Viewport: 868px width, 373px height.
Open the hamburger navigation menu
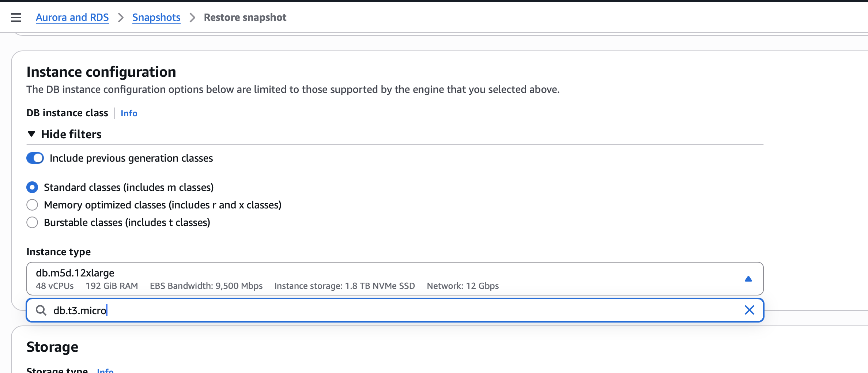[16, 17]
